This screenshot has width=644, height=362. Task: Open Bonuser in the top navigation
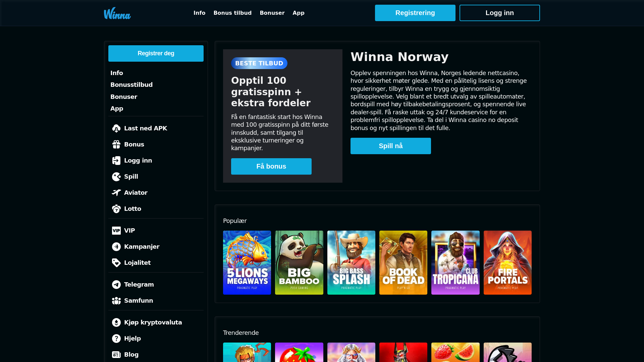tap(272, 13)
